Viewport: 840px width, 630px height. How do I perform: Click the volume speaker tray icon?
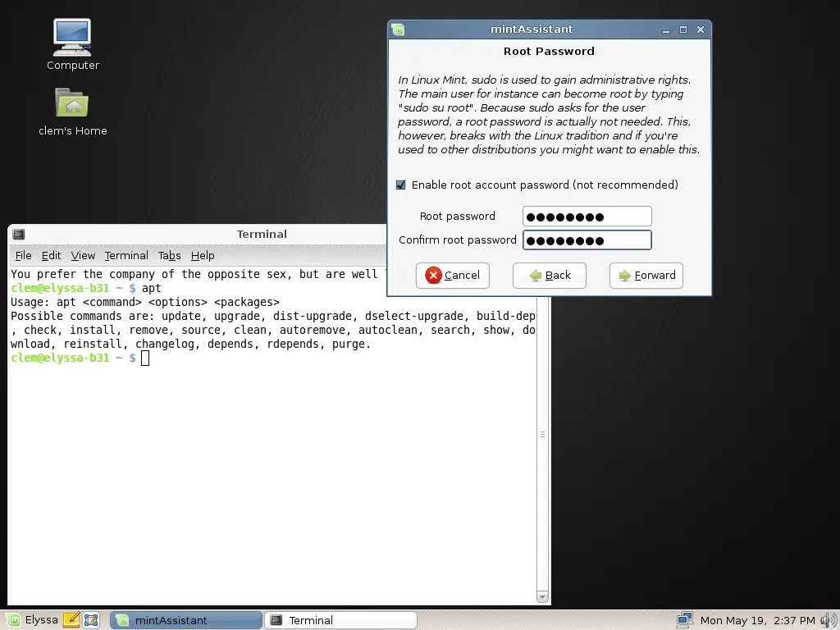coord(829,620)
